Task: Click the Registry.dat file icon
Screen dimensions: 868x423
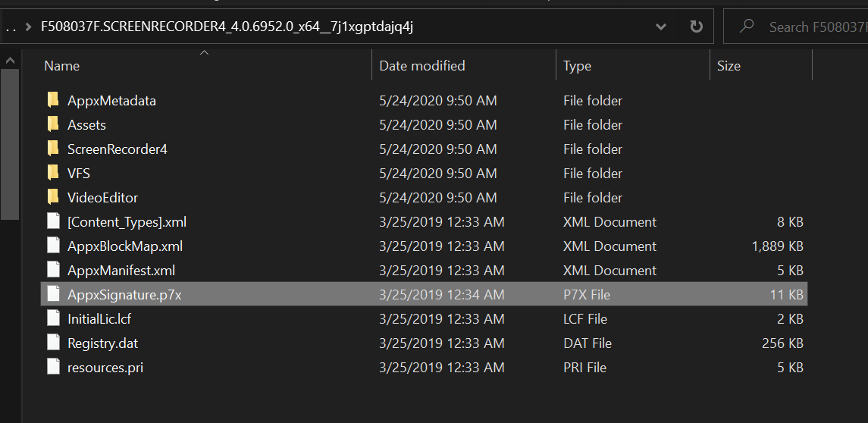Action: pyautogui.click(x=53, y=343)
